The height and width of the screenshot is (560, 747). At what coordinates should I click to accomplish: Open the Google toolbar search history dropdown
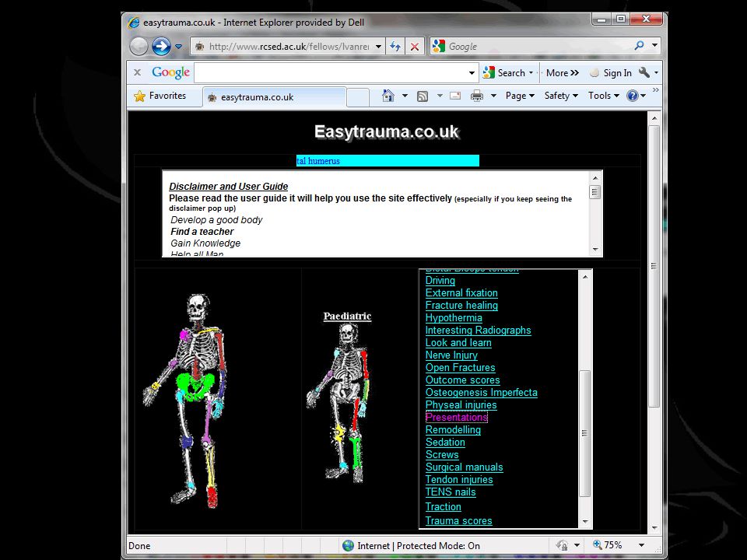(472, 73)
